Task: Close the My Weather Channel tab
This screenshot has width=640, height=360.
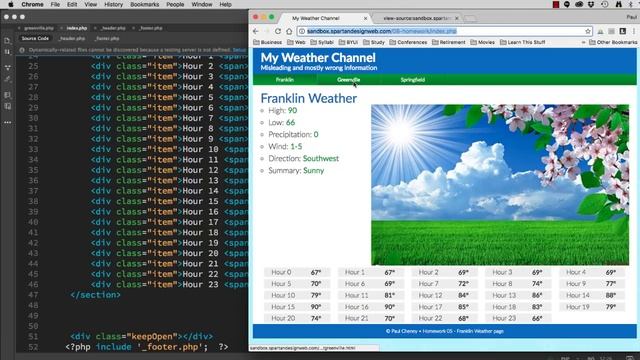Action: point(365,18)
